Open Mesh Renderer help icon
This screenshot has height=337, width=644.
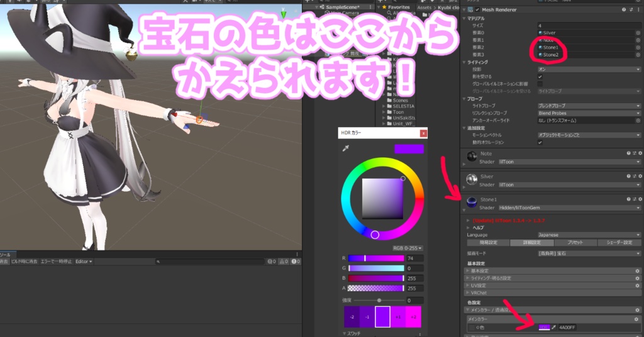tap(624, 9)
